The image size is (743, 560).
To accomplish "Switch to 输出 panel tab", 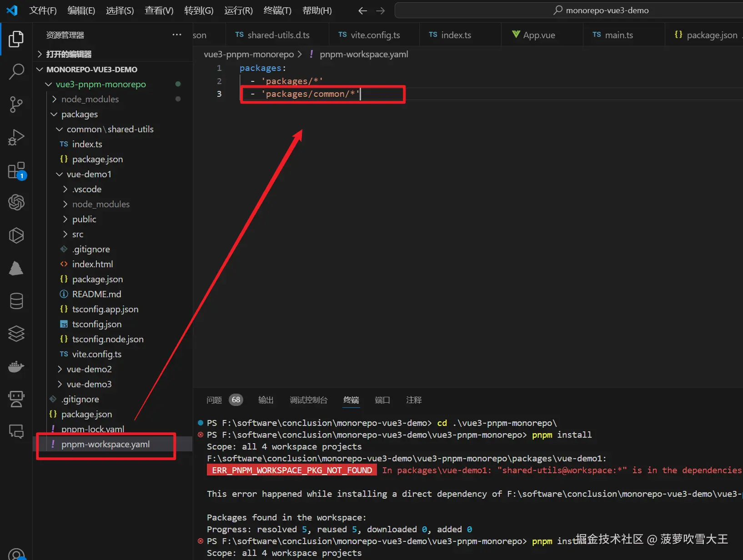I will tap(266, 400).
